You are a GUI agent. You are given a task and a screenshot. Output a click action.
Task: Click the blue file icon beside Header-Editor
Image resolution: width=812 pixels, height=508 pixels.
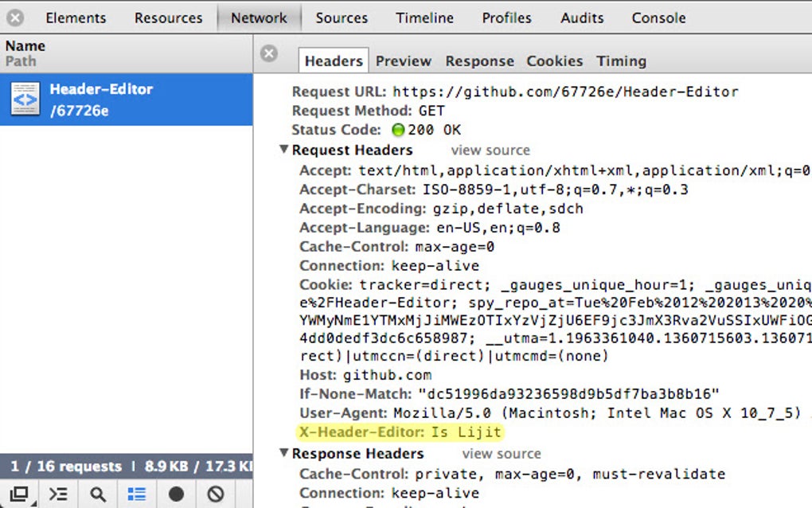click(x=25, y=99)
